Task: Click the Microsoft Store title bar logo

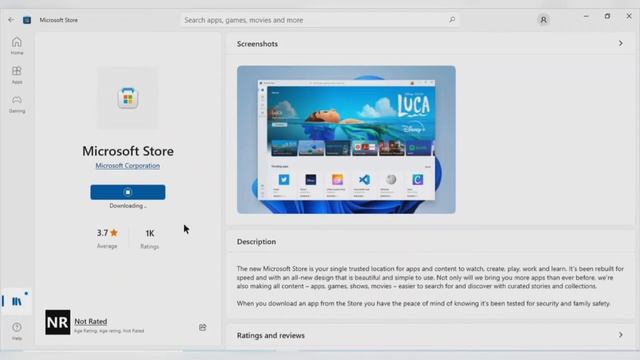Action: [27, 20]
